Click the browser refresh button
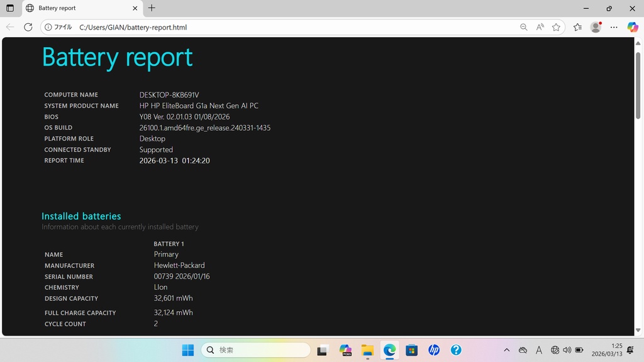Screen dimensions: 644x362 coord(28,27)
